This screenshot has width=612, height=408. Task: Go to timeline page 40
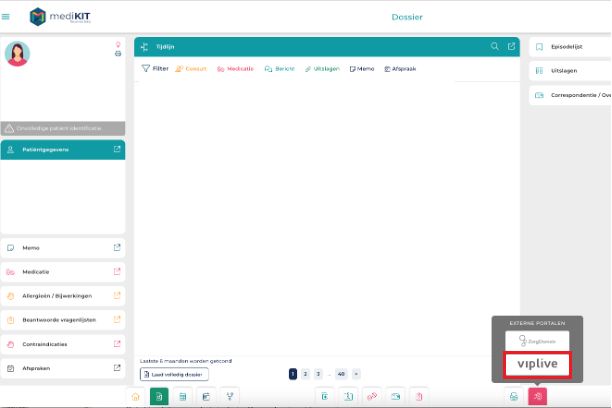(x=341, y=374)
